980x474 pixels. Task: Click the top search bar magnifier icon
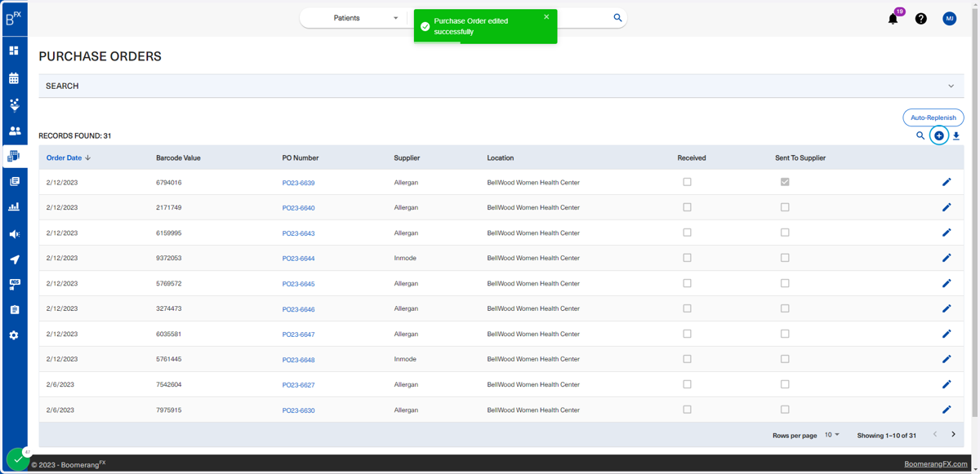point(617,18)
